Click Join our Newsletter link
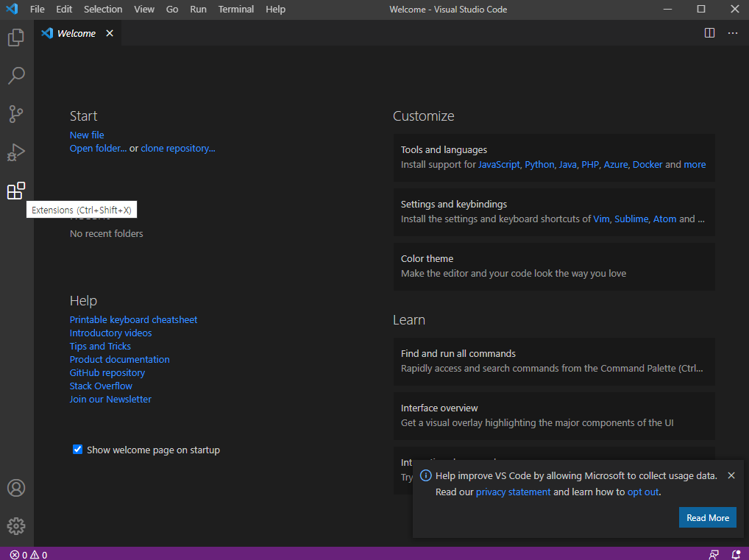749x560 pixels. (x=110, y=399)
